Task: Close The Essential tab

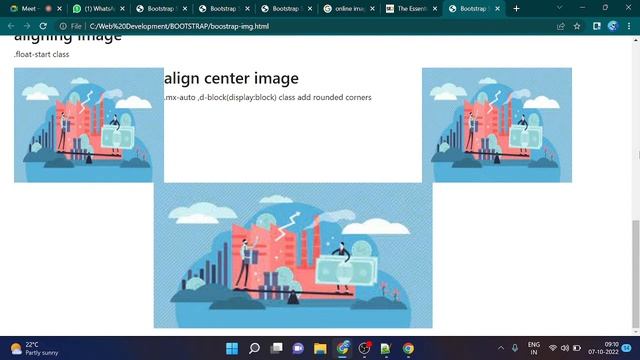Action: click(435, 9)
